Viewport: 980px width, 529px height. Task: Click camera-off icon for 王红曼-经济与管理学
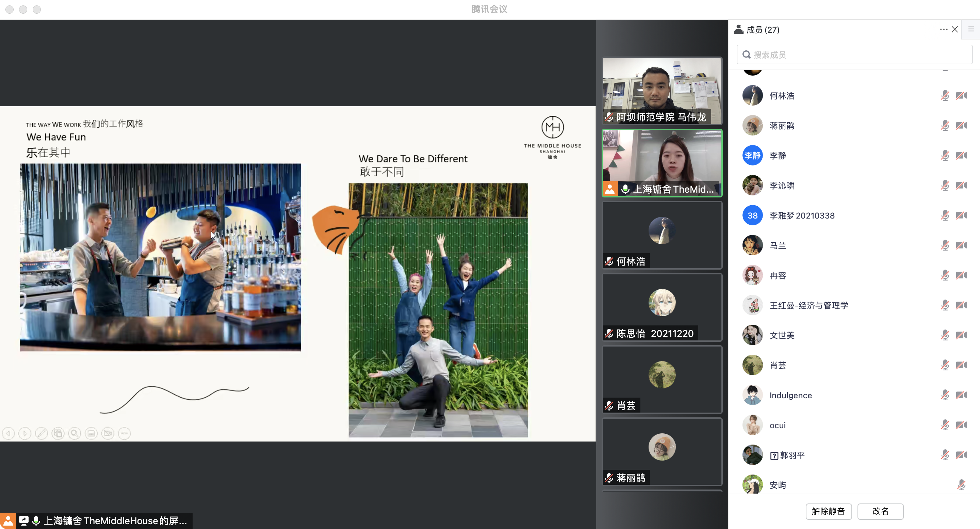click(x=961, y=305)
